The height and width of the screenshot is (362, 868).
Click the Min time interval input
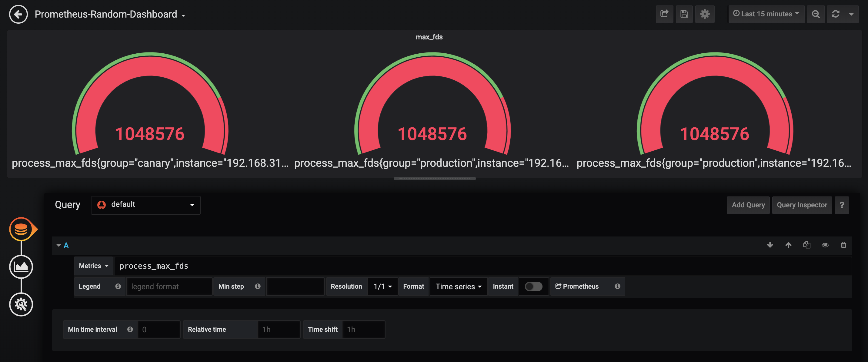point(159,329)
